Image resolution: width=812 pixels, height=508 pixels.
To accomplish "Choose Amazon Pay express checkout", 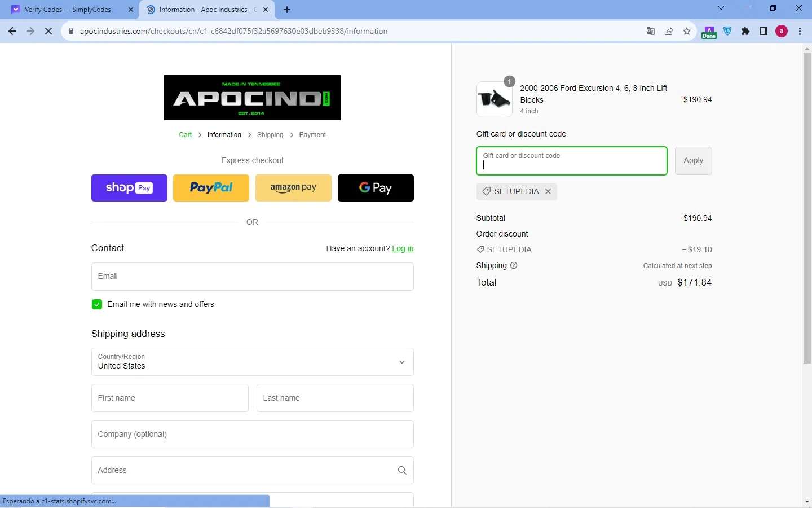I will [293, 188].
